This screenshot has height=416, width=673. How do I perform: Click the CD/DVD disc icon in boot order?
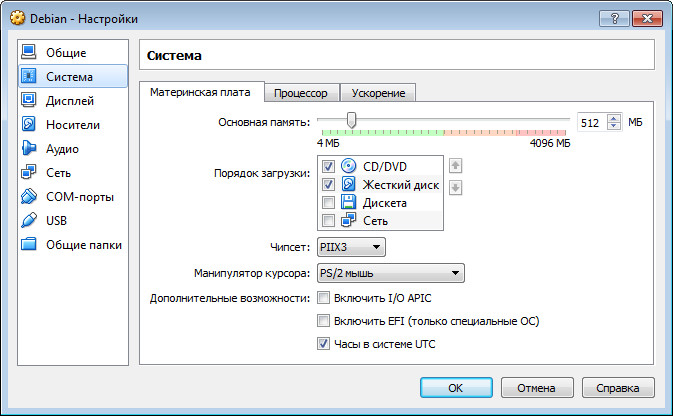click(349, 166)
